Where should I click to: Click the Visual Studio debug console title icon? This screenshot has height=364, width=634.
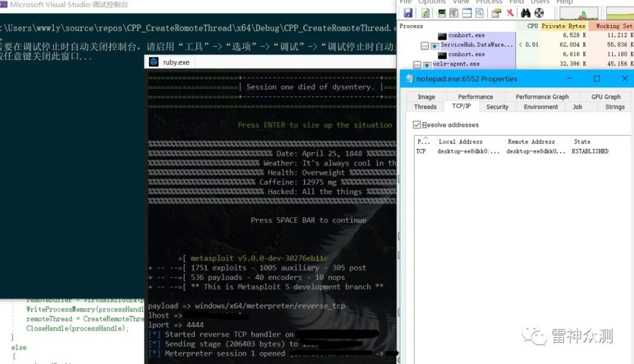point(4,5)
